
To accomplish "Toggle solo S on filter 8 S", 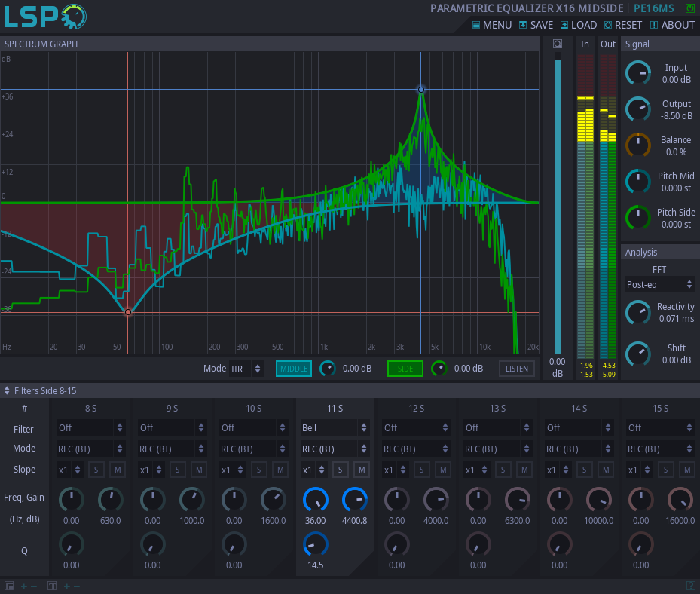I will point(96,470).
